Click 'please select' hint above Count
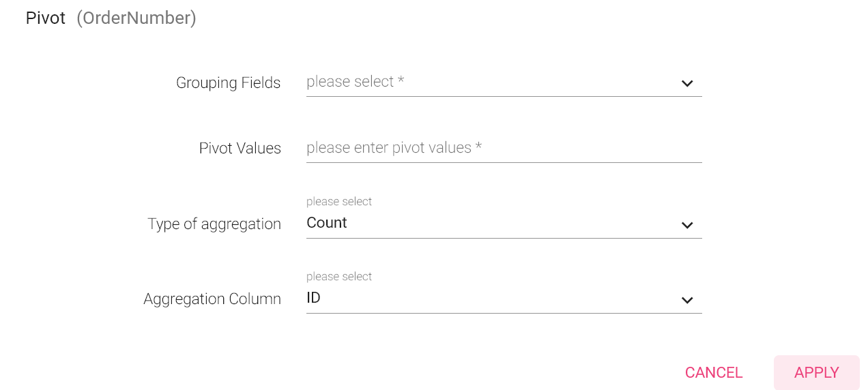868x390 pixels. pos(338,202)
